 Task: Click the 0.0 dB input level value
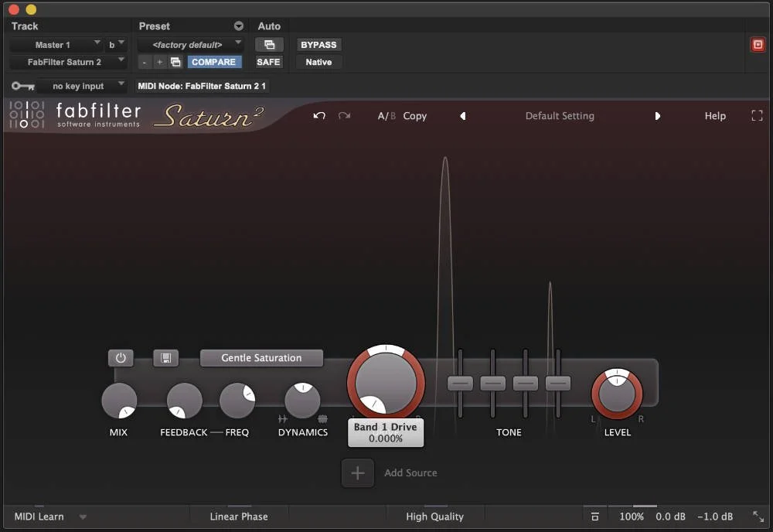670,517
